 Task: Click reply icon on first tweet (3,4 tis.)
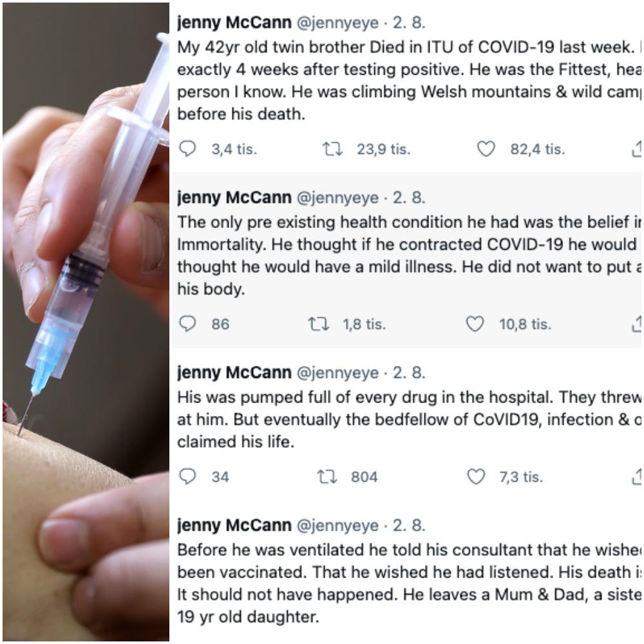click(187, 149)
